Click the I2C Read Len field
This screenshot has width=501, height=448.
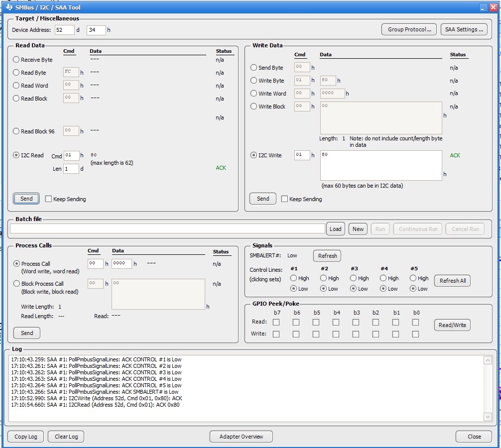pos(71,169)
